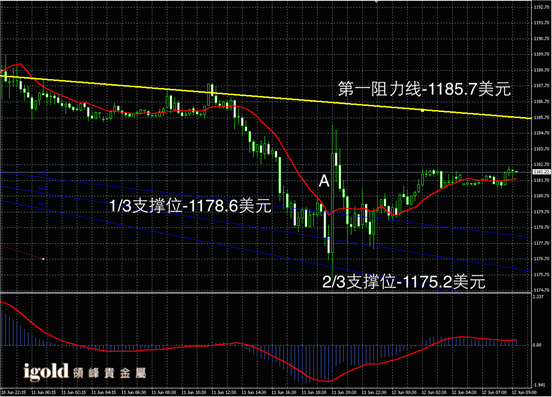Screen dimensions: 552x397
Task: Click the 0.00 level on indicator scale
Action: pyautogui.click(x=537, y=345)
